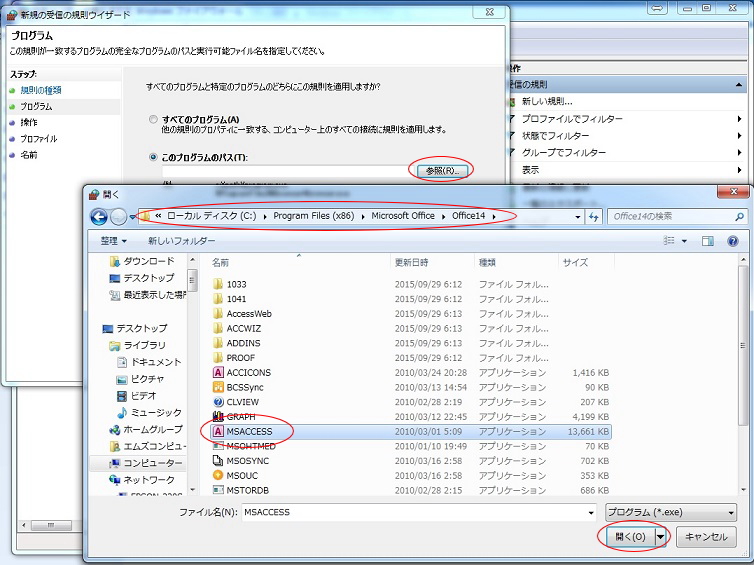Click Microsoft Office in the breadcrumb
This screenshot has height=565, width=754.
tap(403, 216)
